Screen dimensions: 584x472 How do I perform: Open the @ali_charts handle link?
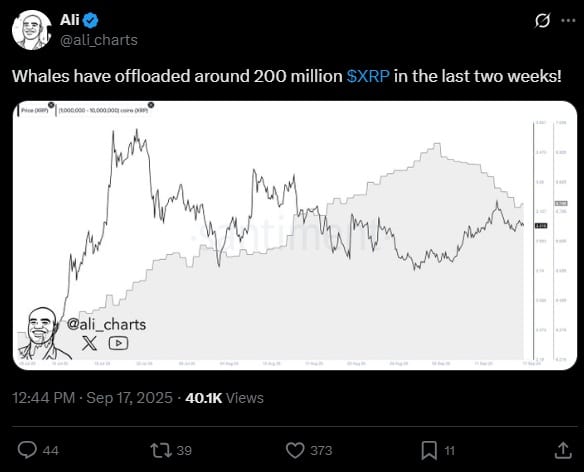[99, 40]
